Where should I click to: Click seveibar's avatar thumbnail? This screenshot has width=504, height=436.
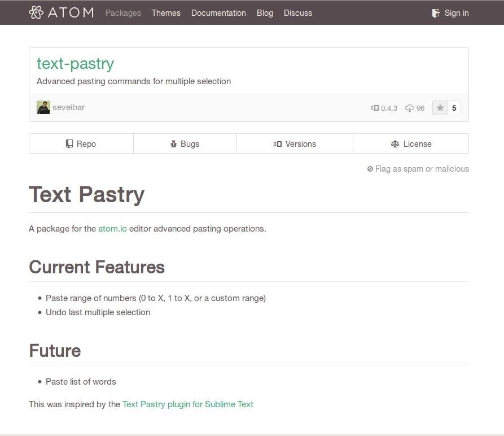pos(43,107)
